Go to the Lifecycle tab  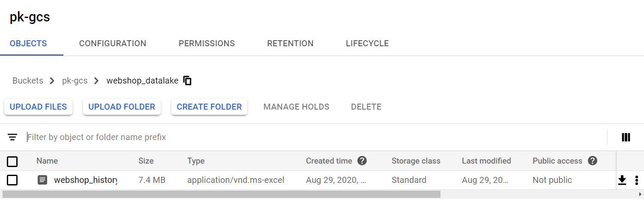pos(367,43)
